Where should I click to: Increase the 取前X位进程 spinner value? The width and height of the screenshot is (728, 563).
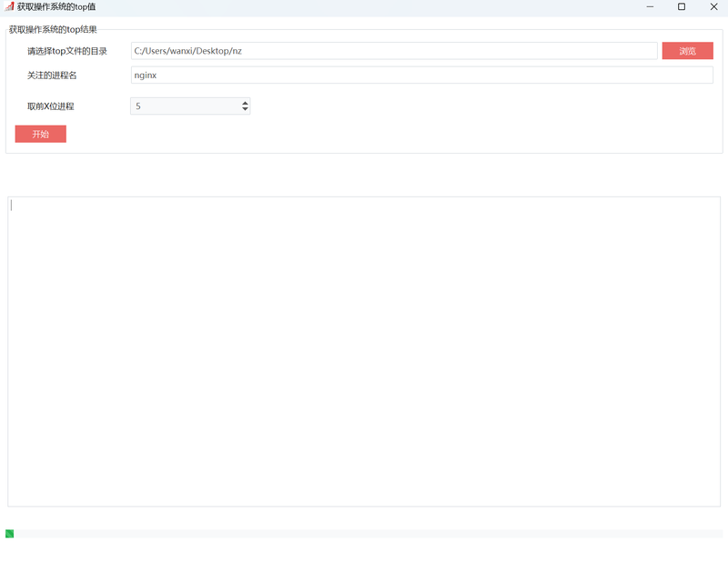(245, 103)
